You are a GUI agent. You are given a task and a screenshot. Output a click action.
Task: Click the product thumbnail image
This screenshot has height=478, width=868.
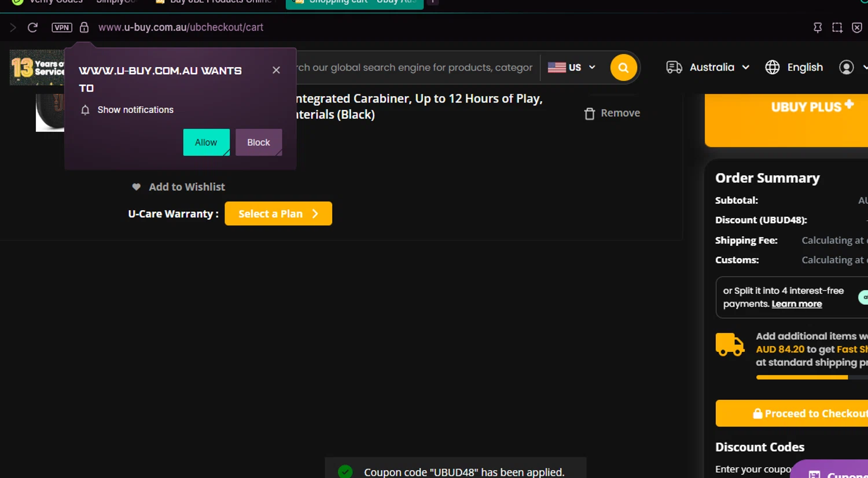50,113
